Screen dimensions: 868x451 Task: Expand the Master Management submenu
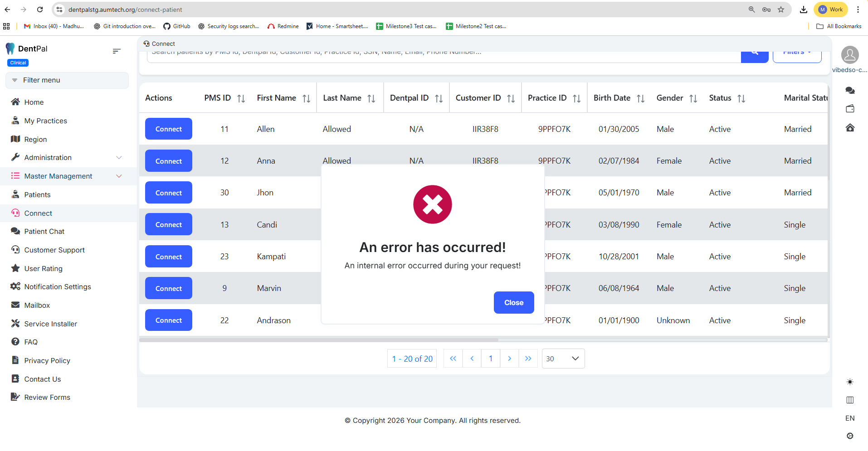pyautogui.click(x=119, y=176)
